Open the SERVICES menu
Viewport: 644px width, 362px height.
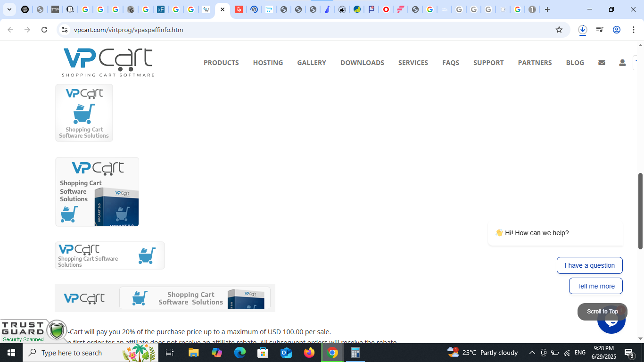[413, 63]
